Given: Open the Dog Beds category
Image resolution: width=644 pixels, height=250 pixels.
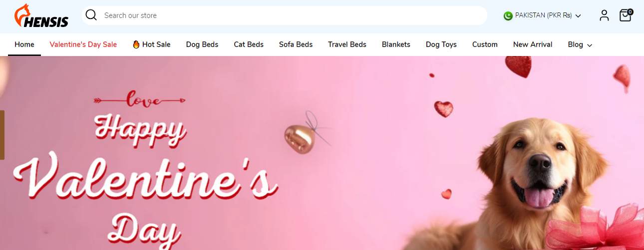Looking at the screenshot, I should [202, 44].
